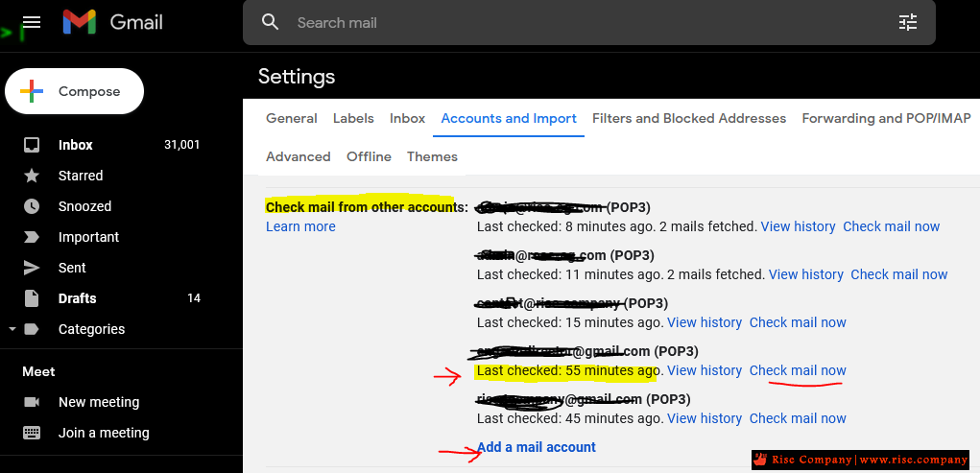Open the Labels settings tab

[353, 118]
